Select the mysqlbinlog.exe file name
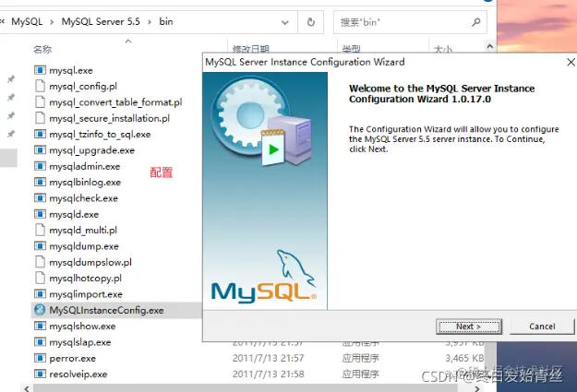This screenshot has width=577, height=392. point(85,183)
